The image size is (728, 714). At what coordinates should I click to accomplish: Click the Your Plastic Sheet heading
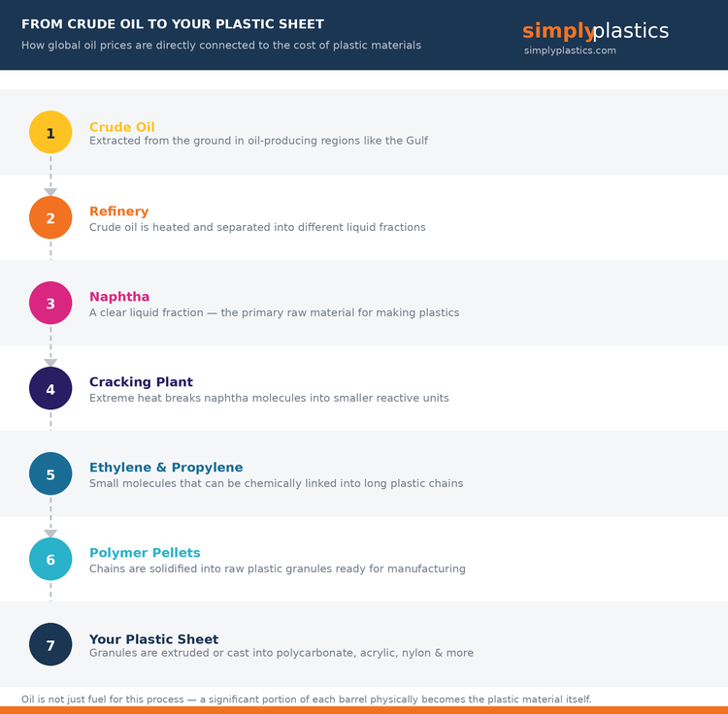click(x=153, y=639)
